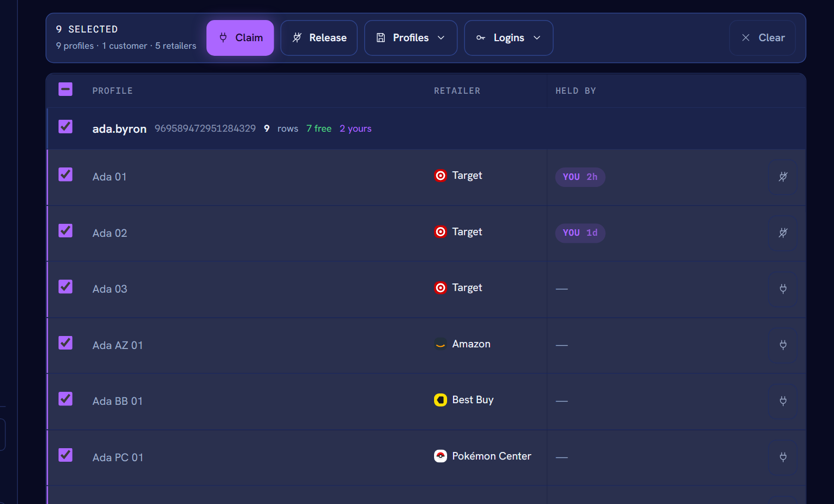
Task: Uncheck the Ada 03 row checkbox
Action: click(66, 287)
